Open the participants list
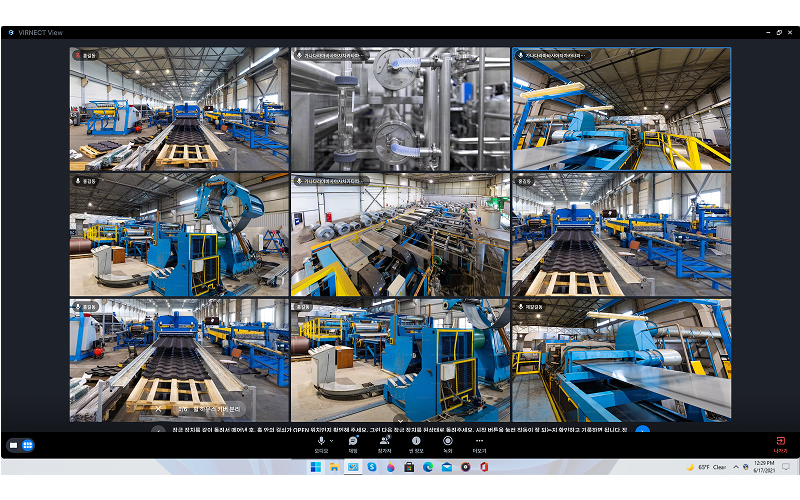Image resolution: width=800 pixels, height=500 pixels. point(384,441)
